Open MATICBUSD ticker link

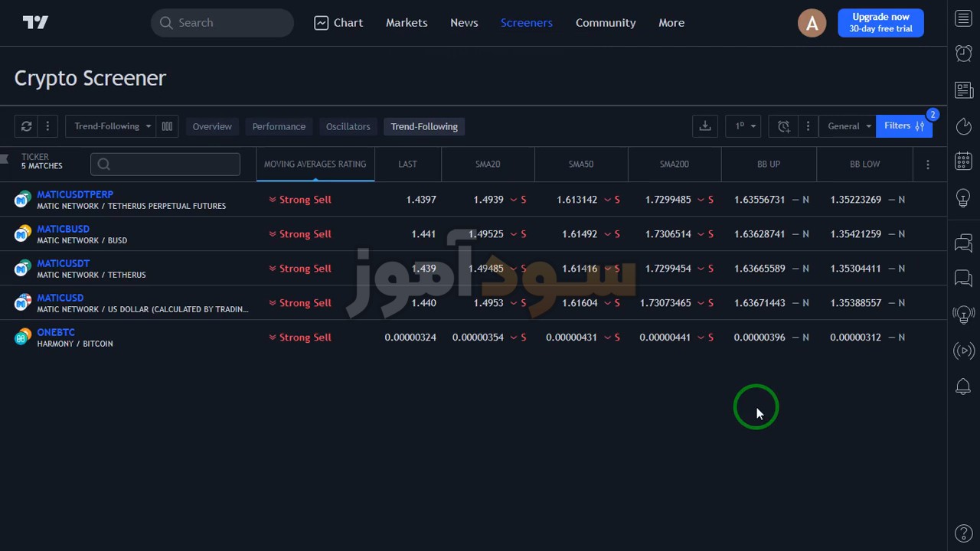coord(63,229)
